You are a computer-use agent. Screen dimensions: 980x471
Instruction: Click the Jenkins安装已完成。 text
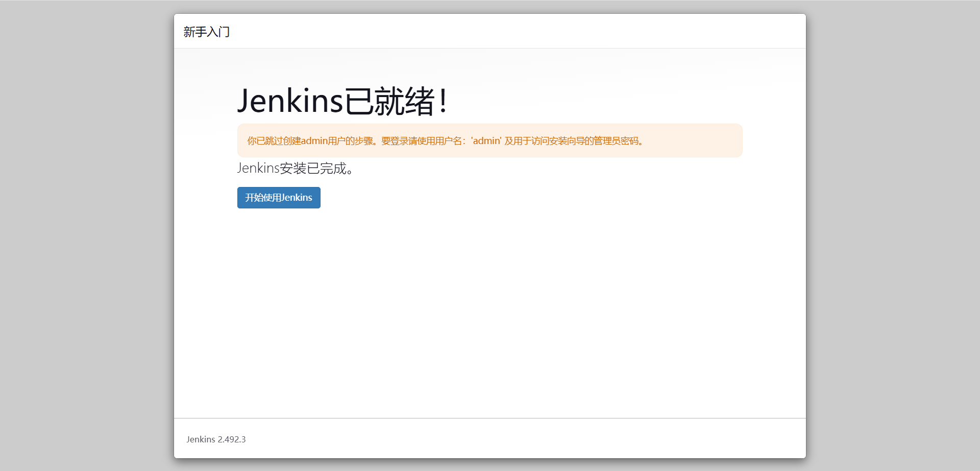tap(295, 168)
